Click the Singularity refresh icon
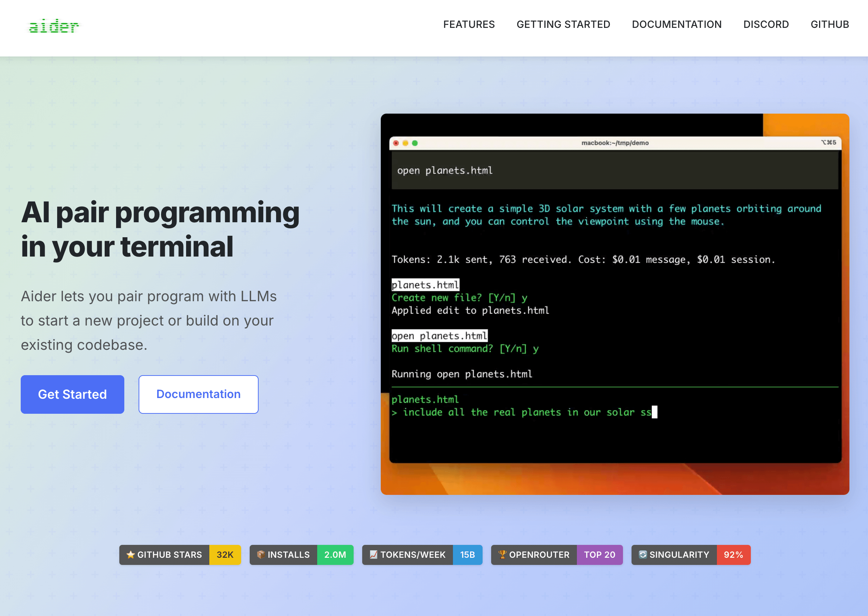 coord(643,555)
